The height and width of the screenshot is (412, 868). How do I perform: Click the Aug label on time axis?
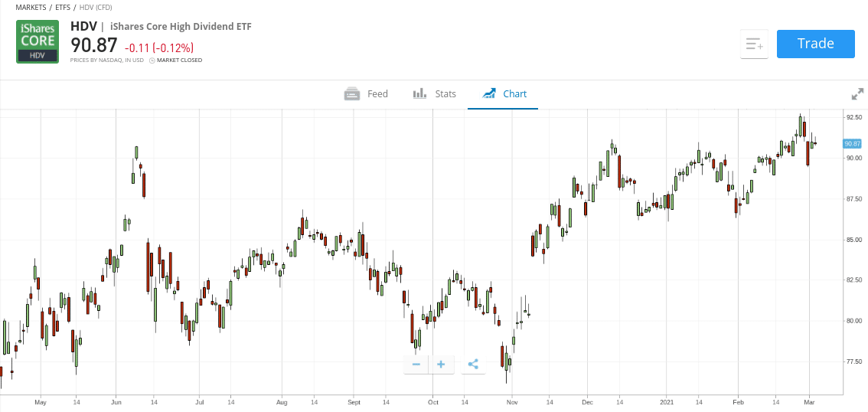click(x=282, y=403)
